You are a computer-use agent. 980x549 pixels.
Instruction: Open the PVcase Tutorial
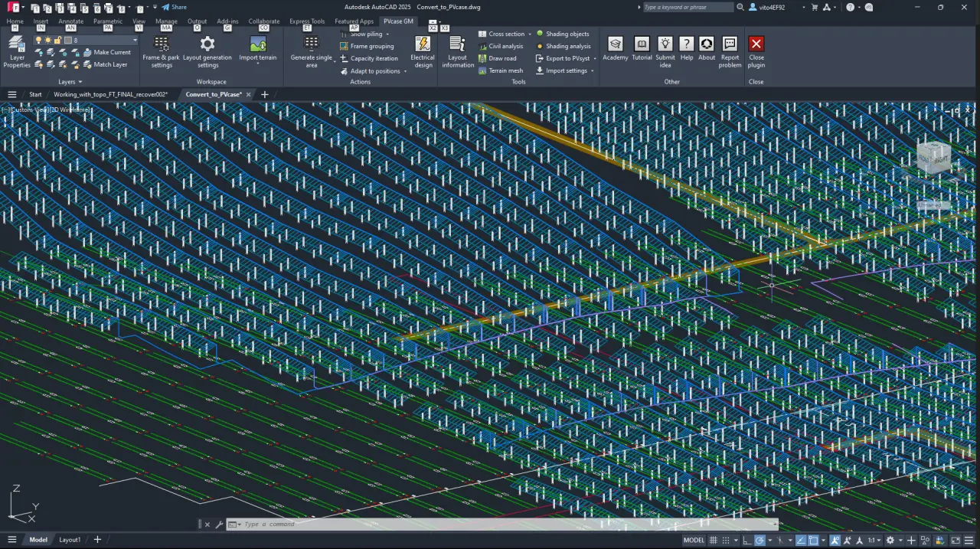click(642, 49)
